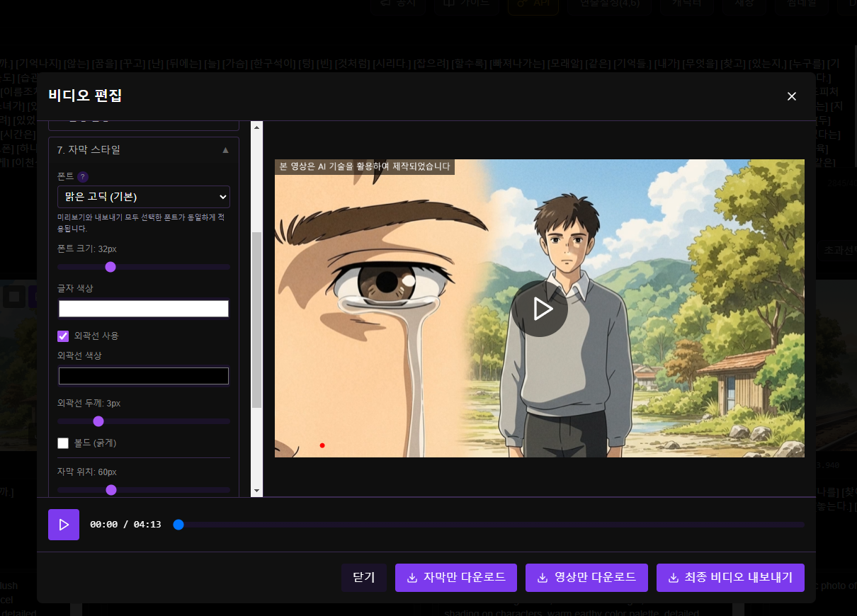This screenshot has height=616, width=857.
Task: Close the 비디오 편집 dialog with X
Action: coord(792,96)
